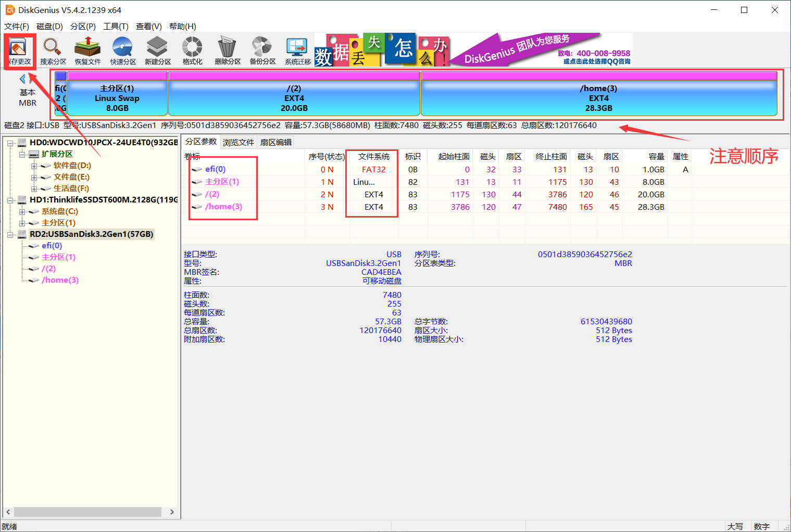Select the Format (格式化) toolbar icon
This screenshot has width=791, height=532.
pyautogui.click(x=192, y=50)
